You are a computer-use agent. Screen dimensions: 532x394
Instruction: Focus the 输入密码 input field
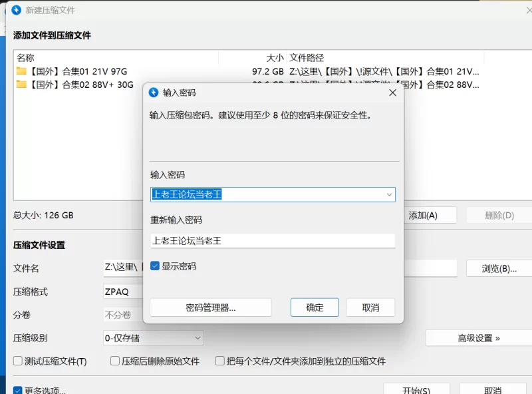273,194
